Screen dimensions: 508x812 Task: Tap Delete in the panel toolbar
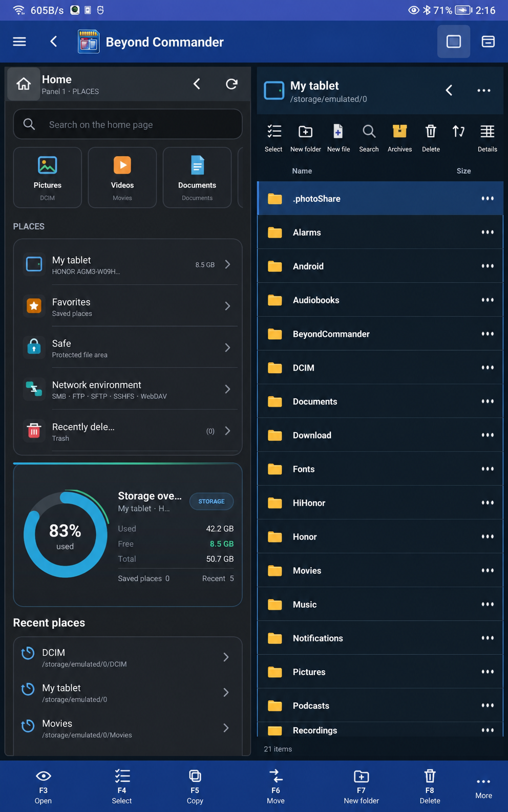[431, 138]
